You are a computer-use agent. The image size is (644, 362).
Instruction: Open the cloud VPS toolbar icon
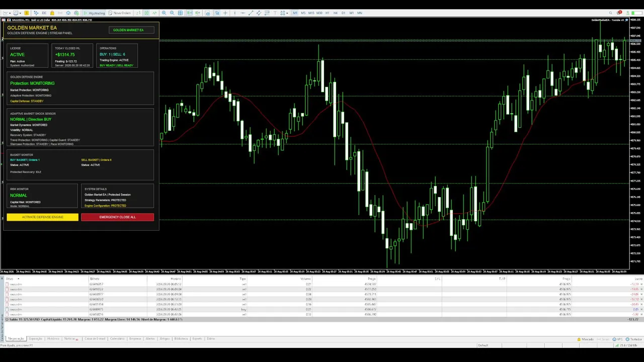(68, 13)
